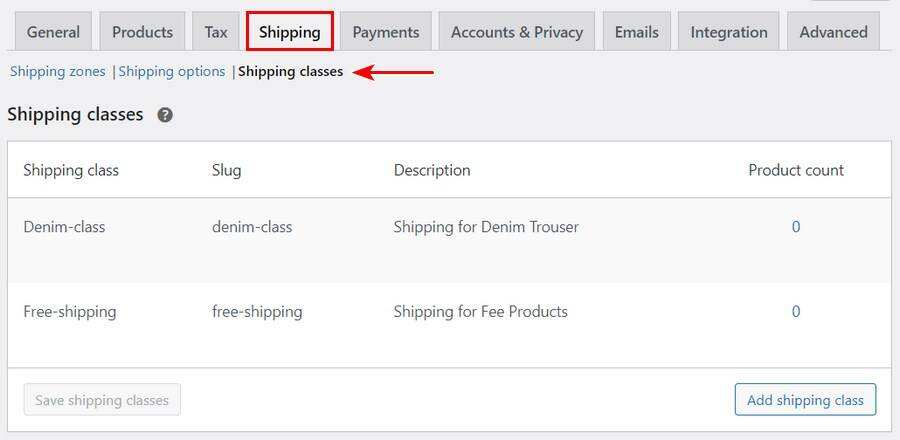Open product count for Denim-class
900x440 pixels.
point(796,227)
